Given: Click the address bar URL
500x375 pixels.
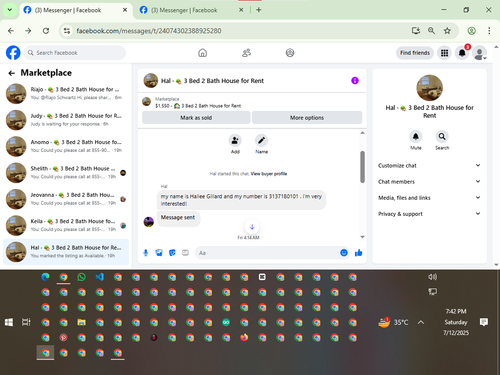Looking at the screenshot, I should click(149, 31).
